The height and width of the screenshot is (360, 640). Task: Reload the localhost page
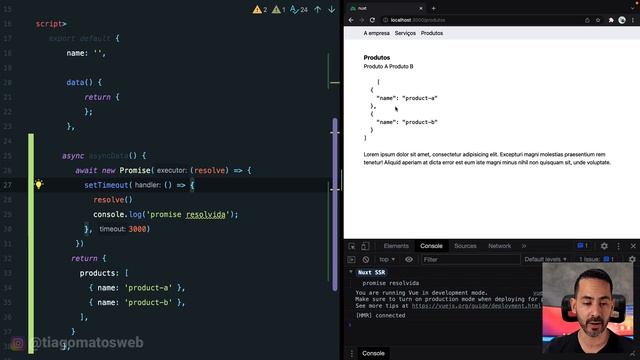(372, 20)
